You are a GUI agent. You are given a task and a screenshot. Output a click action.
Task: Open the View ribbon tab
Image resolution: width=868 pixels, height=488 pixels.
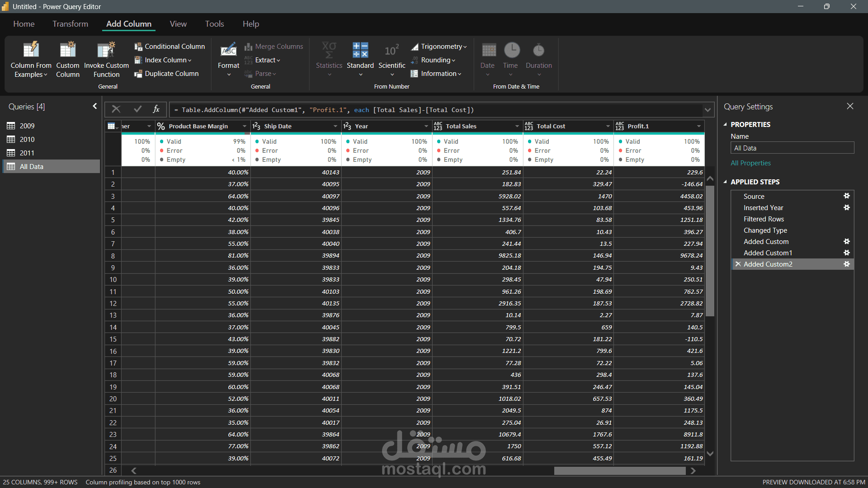(x=178, y=24)
